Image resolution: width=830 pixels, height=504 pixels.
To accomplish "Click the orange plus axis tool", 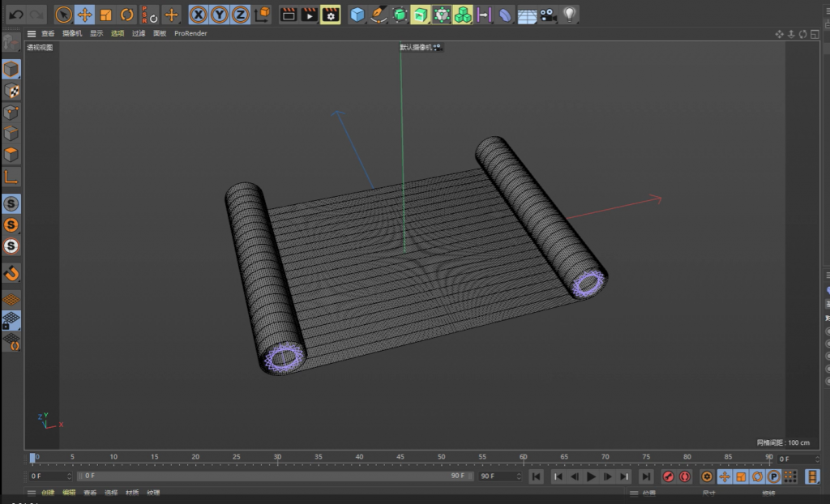I will [171, 15].
